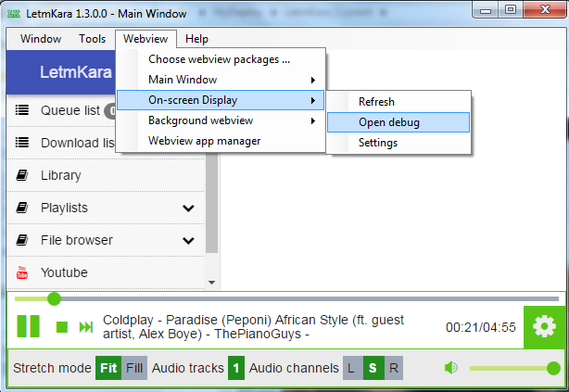Select Background webview menu entry
The width and height of the screenshot is (569, 392).
coord(221,120)
